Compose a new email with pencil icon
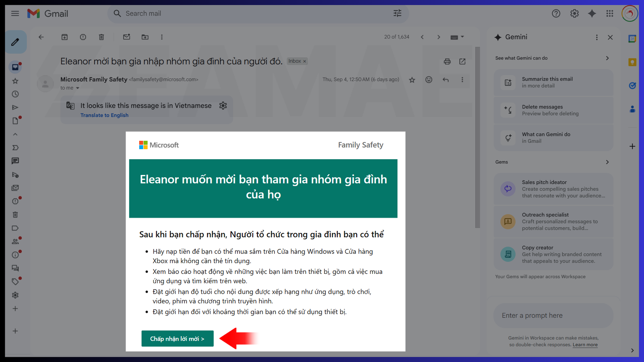This screenshot has width=644, height=362. [x=15, y=42]
